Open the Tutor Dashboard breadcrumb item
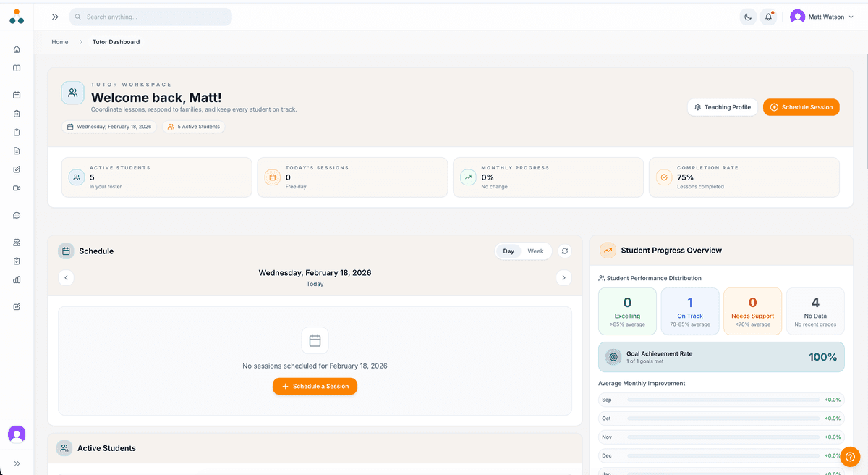The image size is (868, 475). tap(116, 42)
